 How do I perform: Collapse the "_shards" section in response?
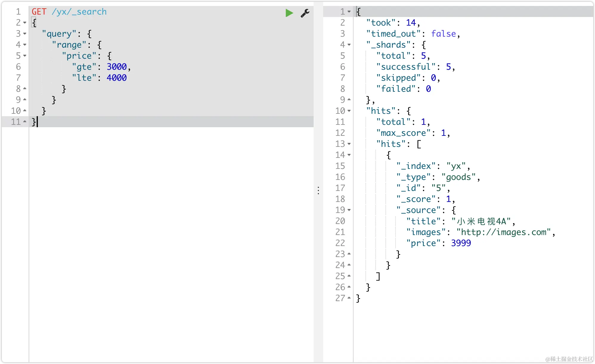349,45
